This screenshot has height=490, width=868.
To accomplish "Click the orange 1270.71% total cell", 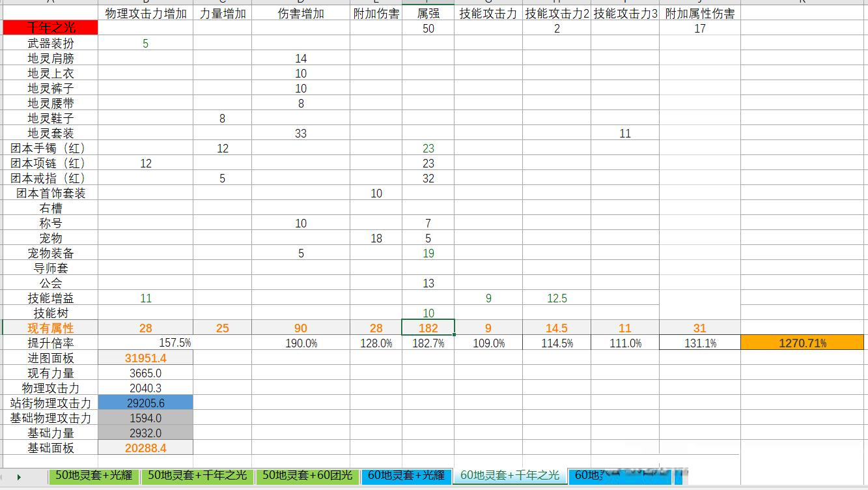I will coord(802,343).
